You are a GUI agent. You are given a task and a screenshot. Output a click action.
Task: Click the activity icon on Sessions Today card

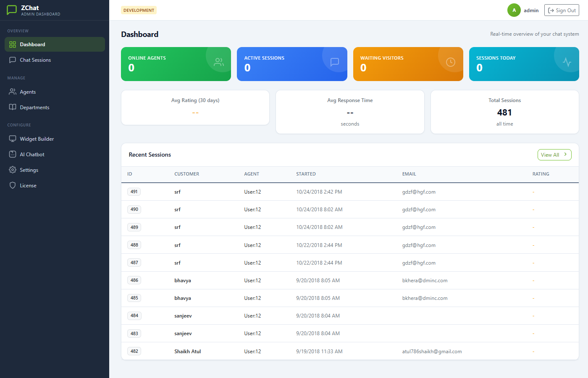(567, 62)
